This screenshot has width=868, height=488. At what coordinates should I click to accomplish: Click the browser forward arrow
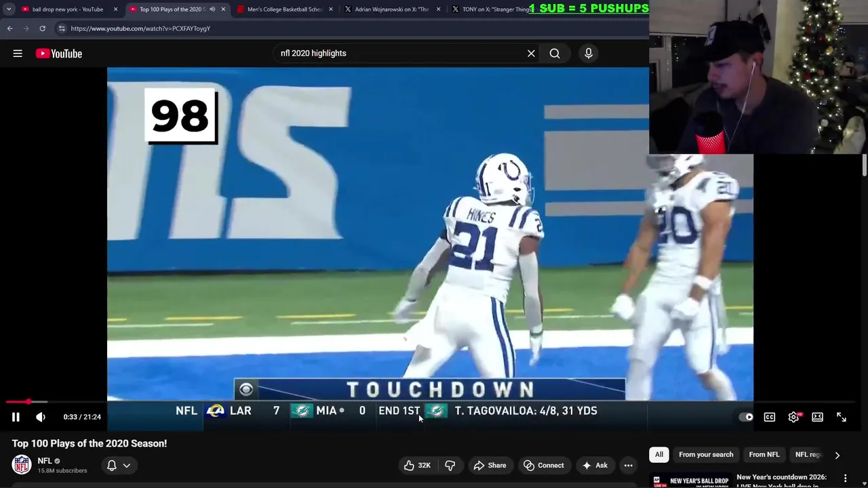pos(26,28)
